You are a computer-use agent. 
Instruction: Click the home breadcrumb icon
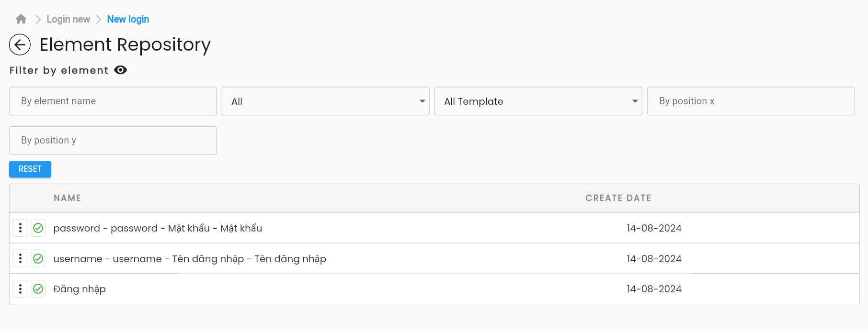(x=21, y=19)
